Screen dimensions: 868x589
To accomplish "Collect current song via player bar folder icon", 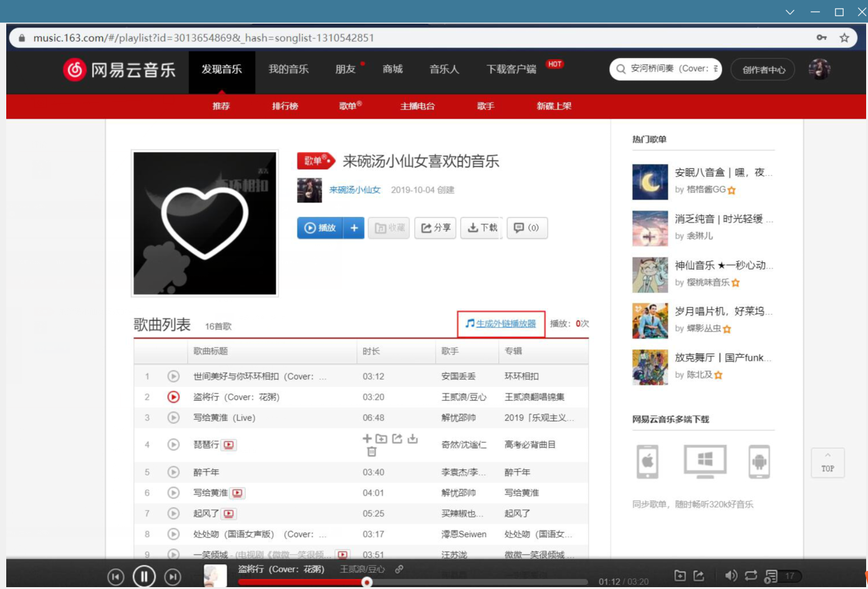I will click(680, 576).
